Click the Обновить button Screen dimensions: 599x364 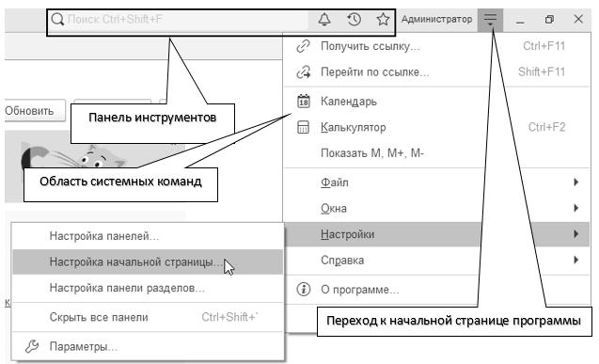[34, 111]
